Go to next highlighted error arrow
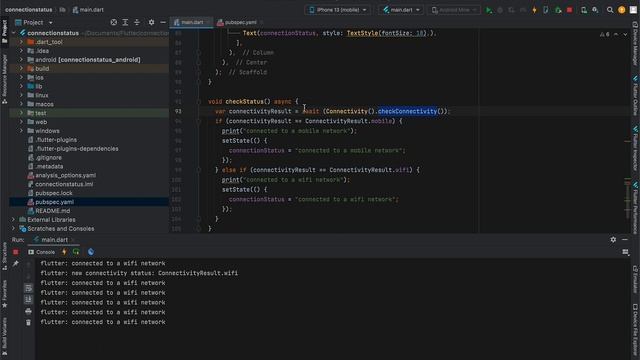 tap(625, 35)
